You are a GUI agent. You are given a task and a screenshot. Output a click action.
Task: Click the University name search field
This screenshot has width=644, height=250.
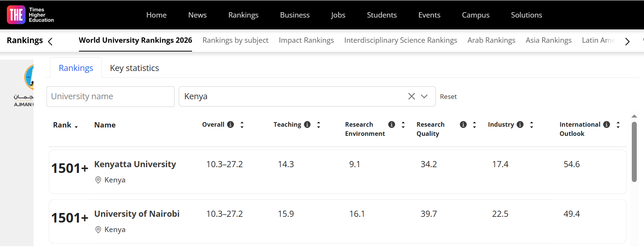click(111, 97)
